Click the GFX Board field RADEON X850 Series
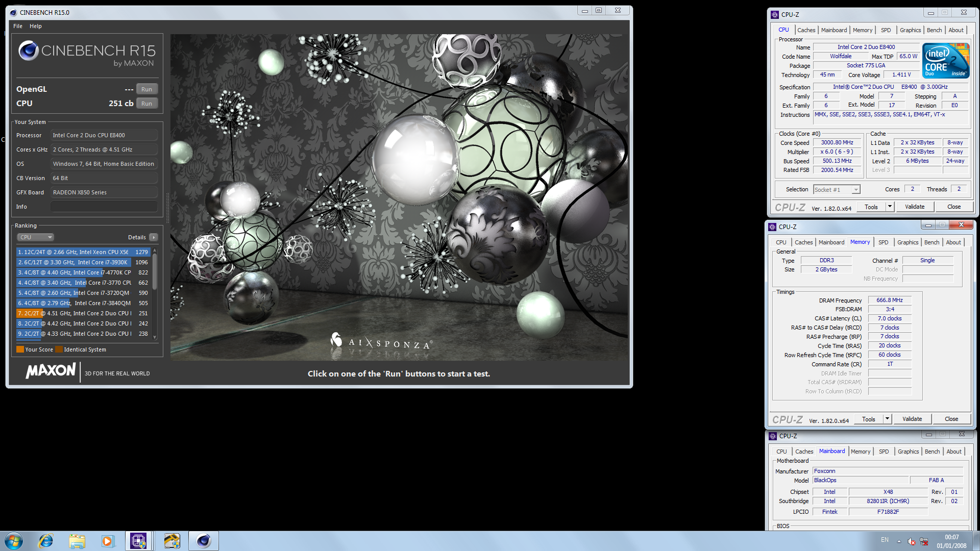 [104, 192]
